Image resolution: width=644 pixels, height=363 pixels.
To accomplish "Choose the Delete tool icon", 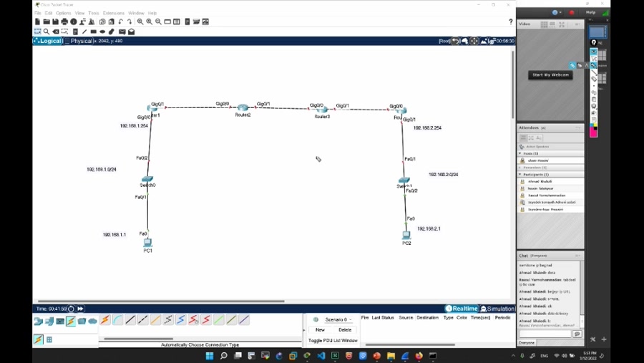I will [55, 32].
